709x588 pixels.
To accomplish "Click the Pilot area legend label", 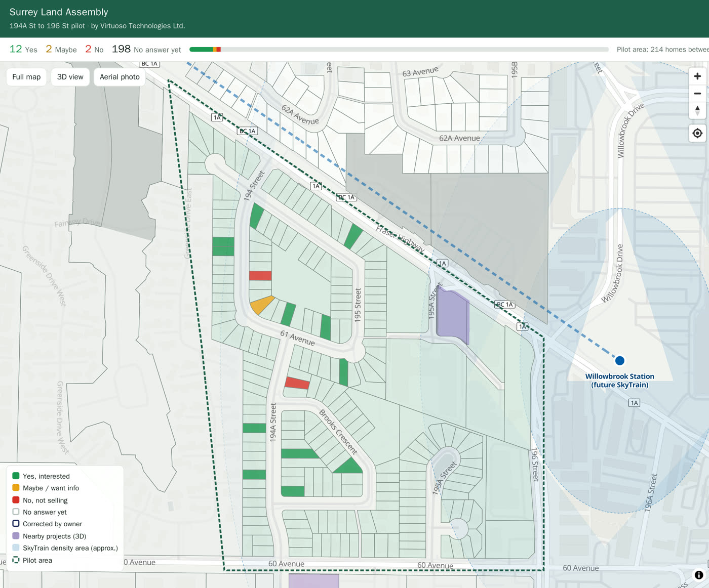I will click(37, 560).
